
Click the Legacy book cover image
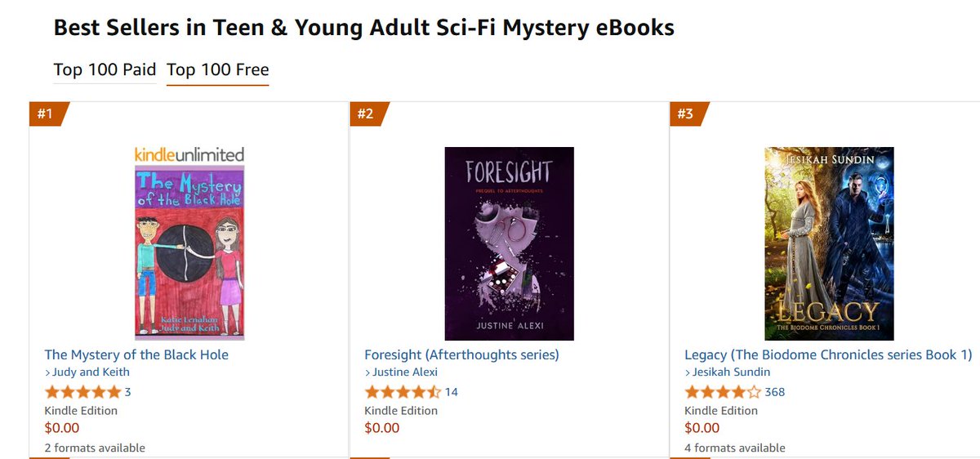829,243
